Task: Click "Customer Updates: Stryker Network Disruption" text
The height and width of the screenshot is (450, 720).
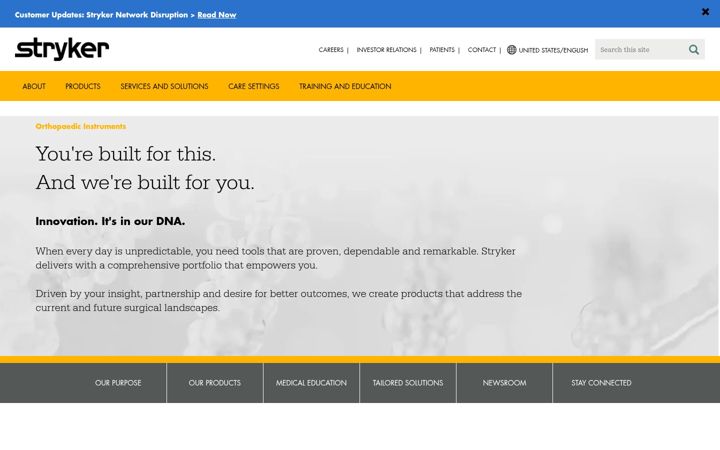Action: point(101,15)
